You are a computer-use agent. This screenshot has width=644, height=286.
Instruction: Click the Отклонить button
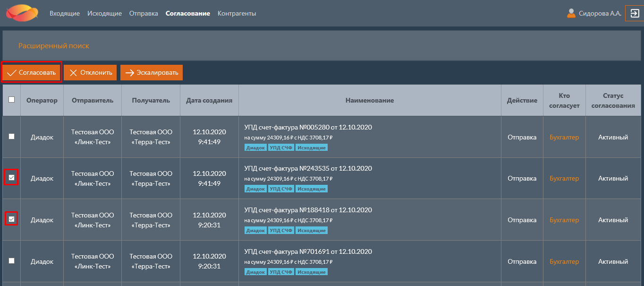(x=90, y=72)
